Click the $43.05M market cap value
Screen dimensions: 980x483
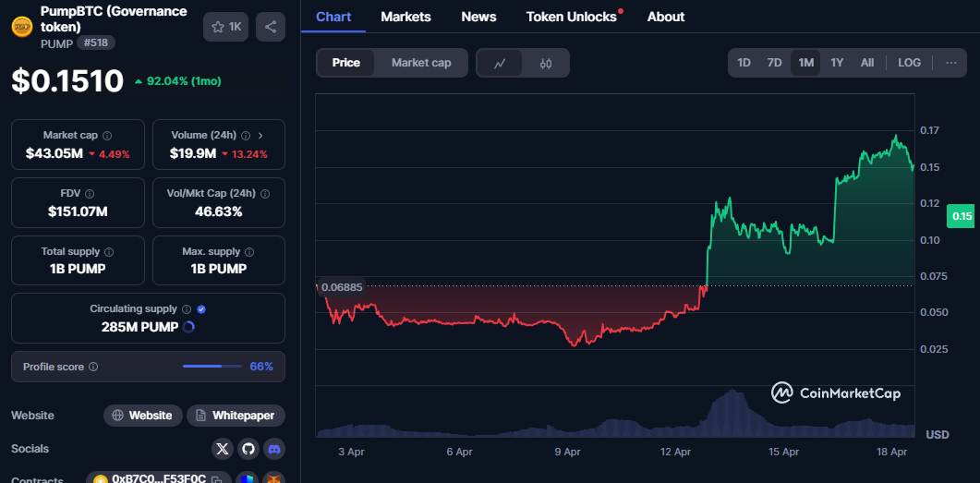54,153
